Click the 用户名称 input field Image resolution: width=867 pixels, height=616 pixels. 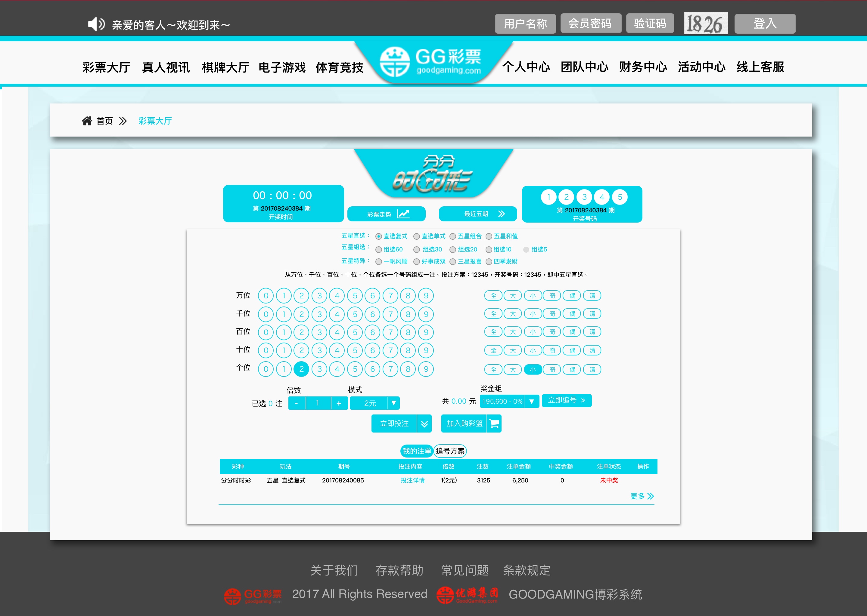point(525,23)
